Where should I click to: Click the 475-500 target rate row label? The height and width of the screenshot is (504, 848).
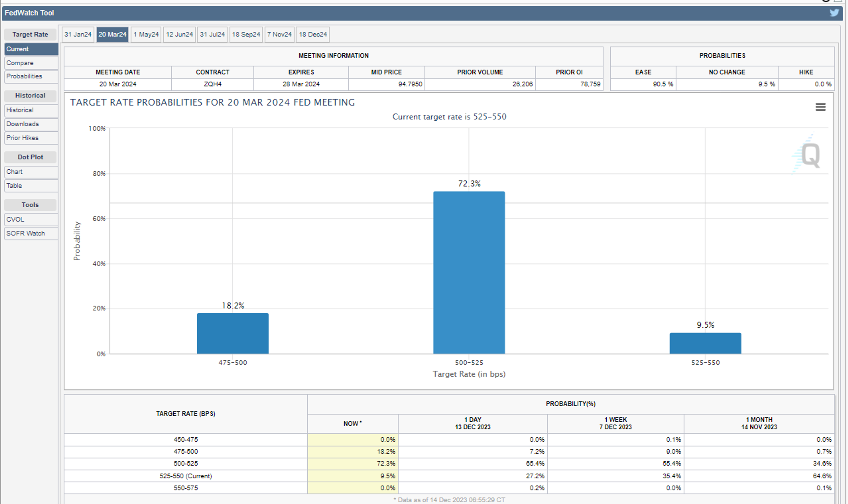(186, 452)
